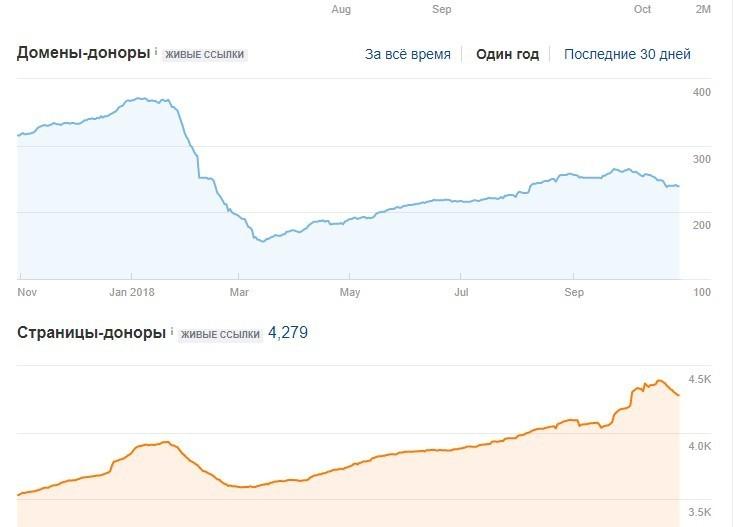Click the Nov label on domains chart axis
This screenshot has height=527, width=733.
[x=27, y=293]
